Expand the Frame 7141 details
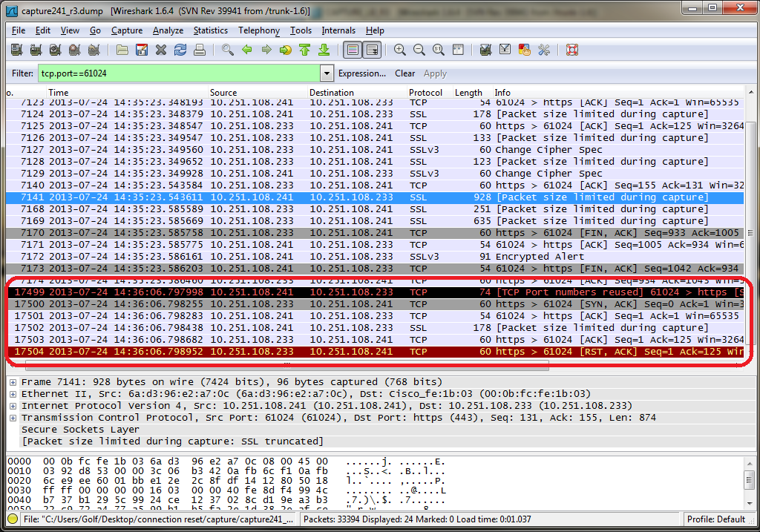Viewport: 760px width, 532px height. coord(13,382)
